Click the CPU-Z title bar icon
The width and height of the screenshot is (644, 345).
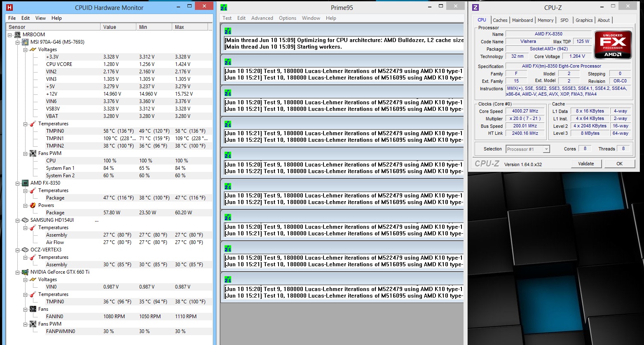475,7
